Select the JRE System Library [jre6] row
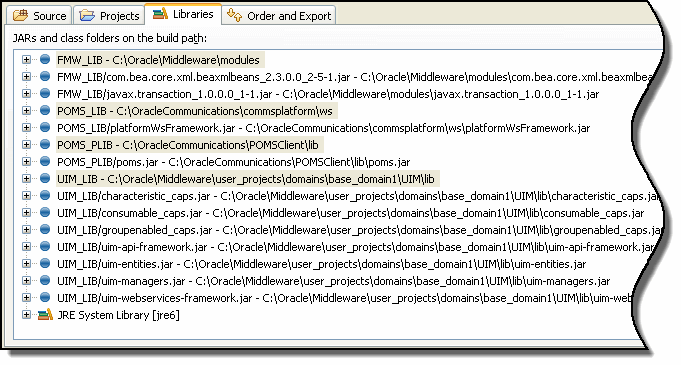 click(118, 315)
